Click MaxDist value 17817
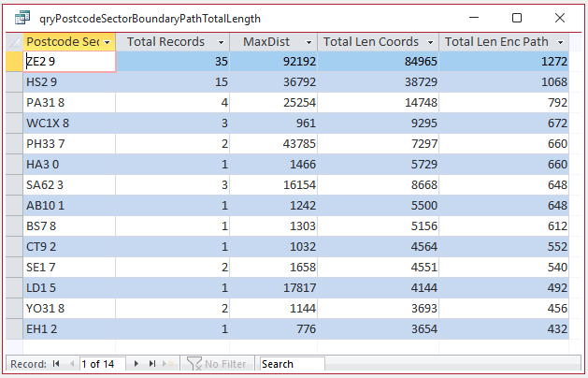Image resolution: width=588 pixels, height=378 pixels. (273, 288)
